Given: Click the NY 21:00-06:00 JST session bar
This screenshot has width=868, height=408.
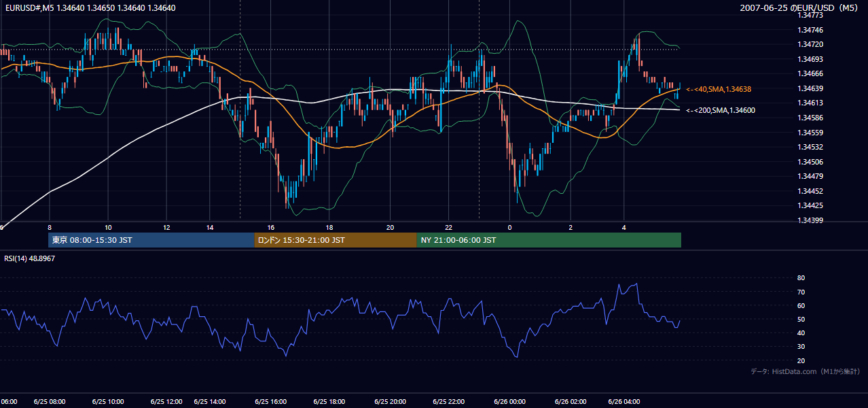Looking at the screenshot, I should tap(549, 240).
